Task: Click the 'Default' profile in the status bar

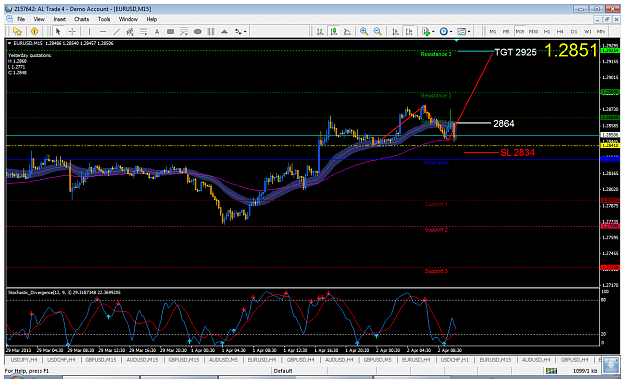Action: [x=283, y=371]
